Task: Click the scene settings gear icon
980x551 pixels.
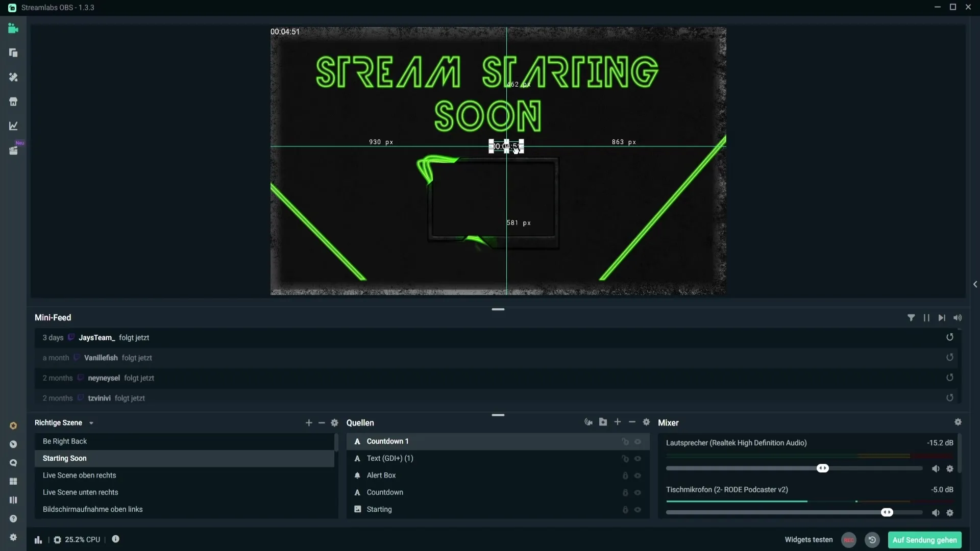Action: pyautogui.click(x=334, y=422)
